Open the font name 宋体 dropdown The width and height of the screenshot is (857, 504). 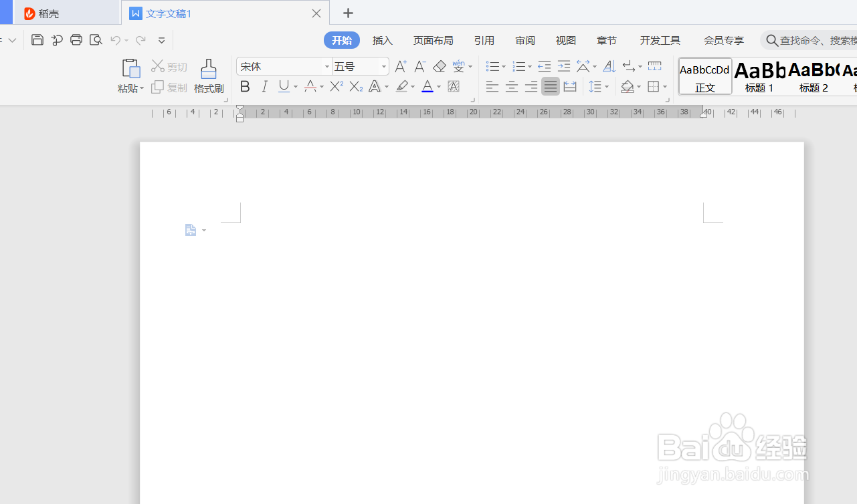coord(326,66)
